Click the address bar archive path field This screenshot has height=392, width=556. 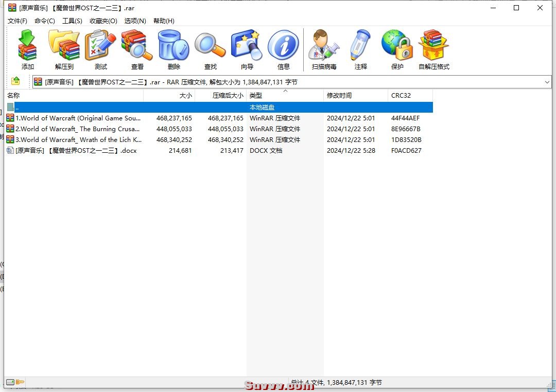pyautogui.click(x=292, y=82)
